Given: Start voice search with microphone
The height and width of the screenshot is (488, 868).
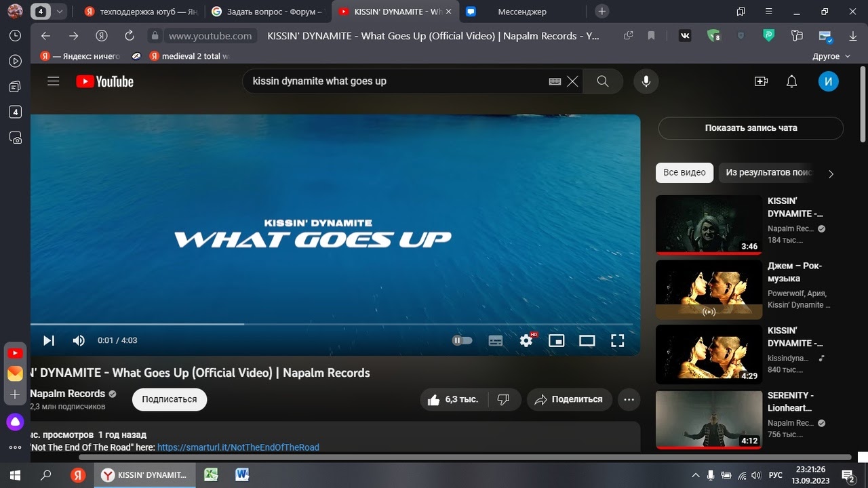Looking at the screenshot, I should (x=646, y=81).
